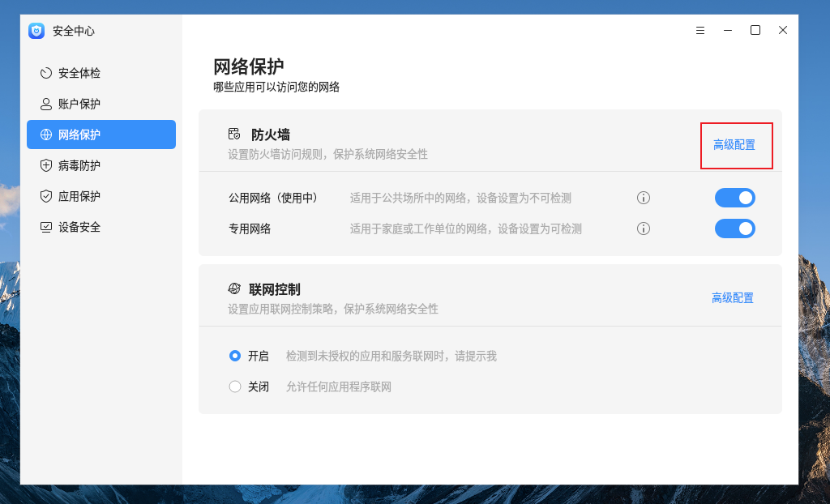Toggle the 专用网络 firewall switch
The image size is (830, 504).
[734, 229]
